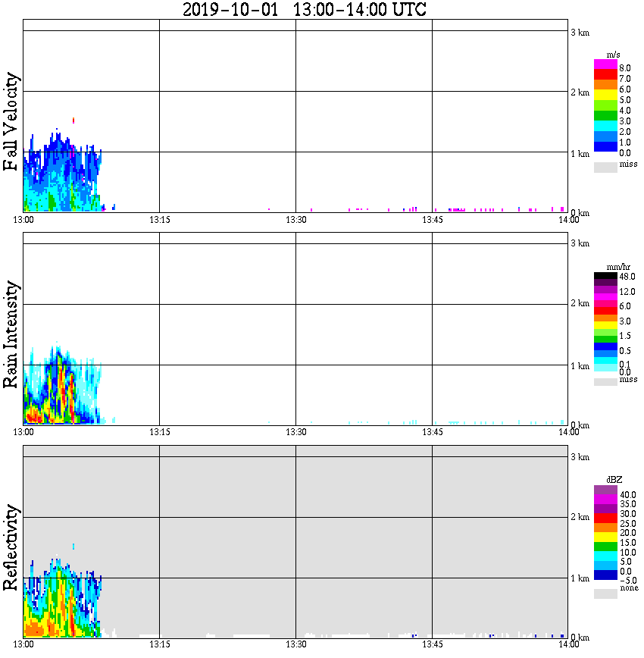Click the grey 'miss' swatch in the Rain Intensity legend
Screen dimensions: 644x658
(x=605, y=382)
